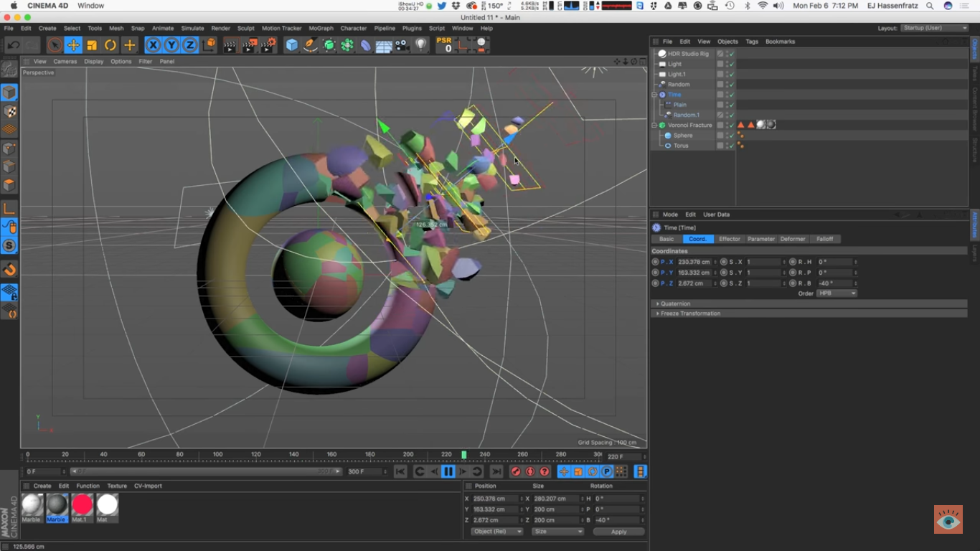Open the spline Pen tool icon
This screenshot has width=980, height=551.
pyautogui.click(x=310, y=45)
